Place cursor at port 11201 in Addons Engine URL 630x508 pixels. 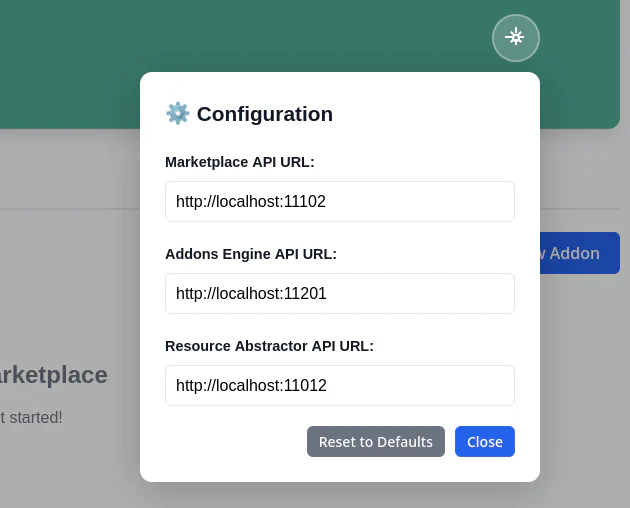305,293
